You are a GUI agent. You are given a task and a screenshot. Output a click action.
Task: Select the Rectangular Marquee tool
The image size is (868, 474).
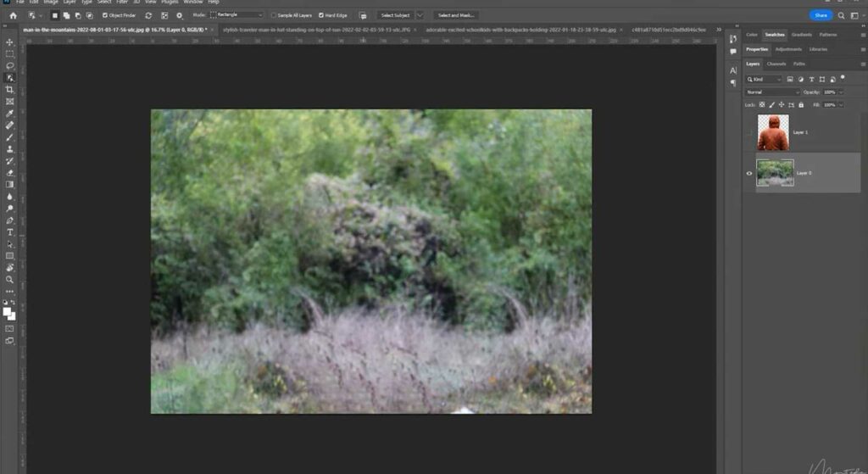click(x=9, y=53)
